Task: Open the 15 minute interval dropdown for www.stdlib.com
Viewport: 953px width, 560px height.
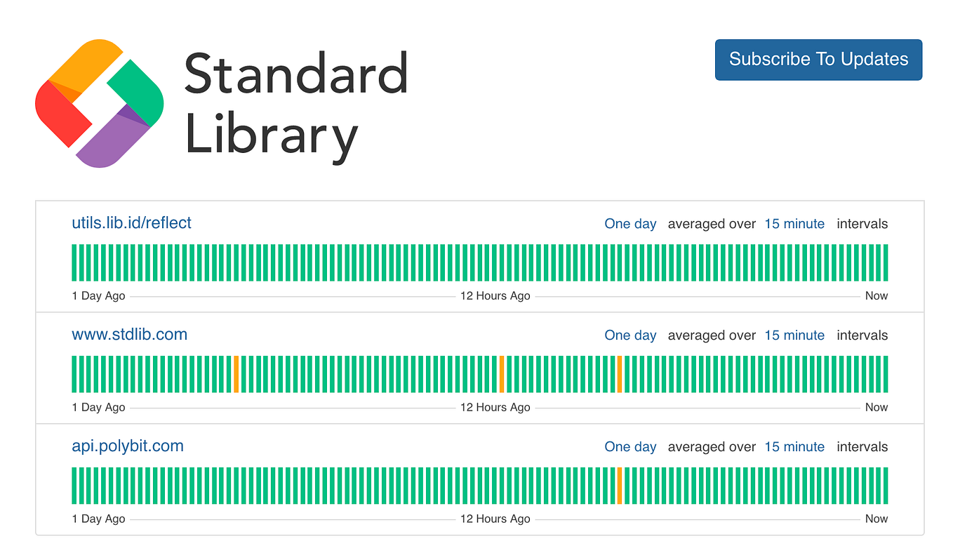Action: (x=794, y=335)
